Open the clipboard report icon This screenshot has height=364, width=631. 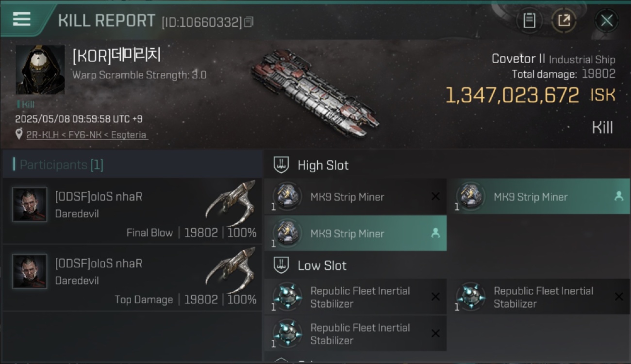click(x=529, y=20)
